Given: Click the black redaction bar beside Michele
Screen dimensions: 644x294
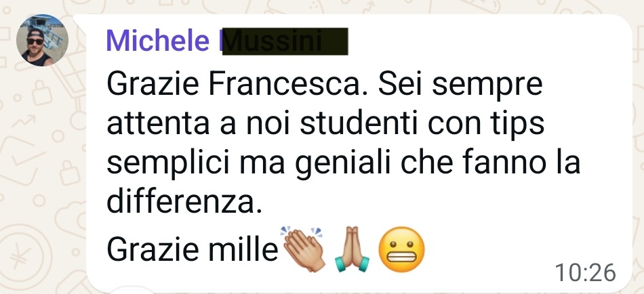Looking at the screenshot, I should 285,41.
